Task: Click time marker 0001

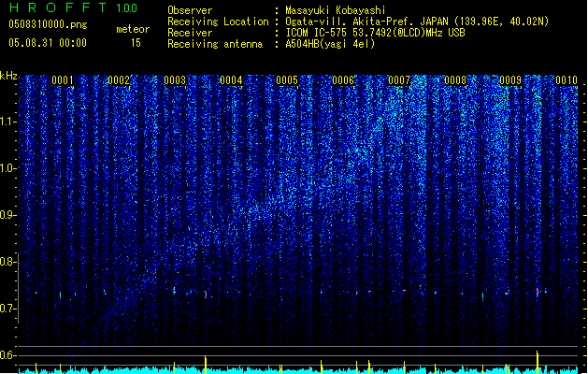Action: (x=63, y=80)
